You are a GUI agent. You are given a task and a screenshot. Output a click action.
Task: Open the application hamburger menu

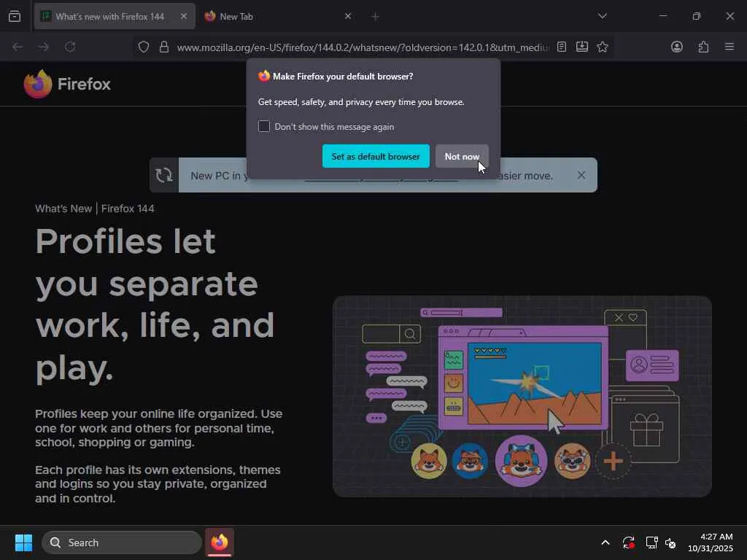729,47
